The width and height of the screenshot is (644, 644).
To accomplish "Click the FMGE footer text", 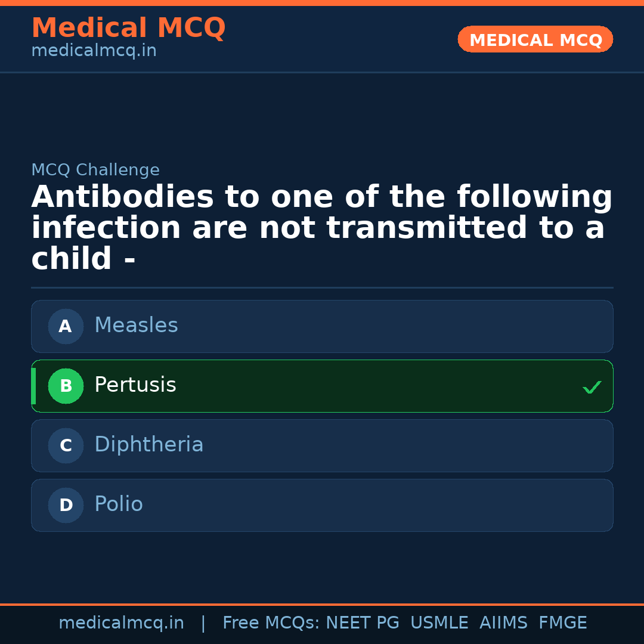I will coord(562,623).
